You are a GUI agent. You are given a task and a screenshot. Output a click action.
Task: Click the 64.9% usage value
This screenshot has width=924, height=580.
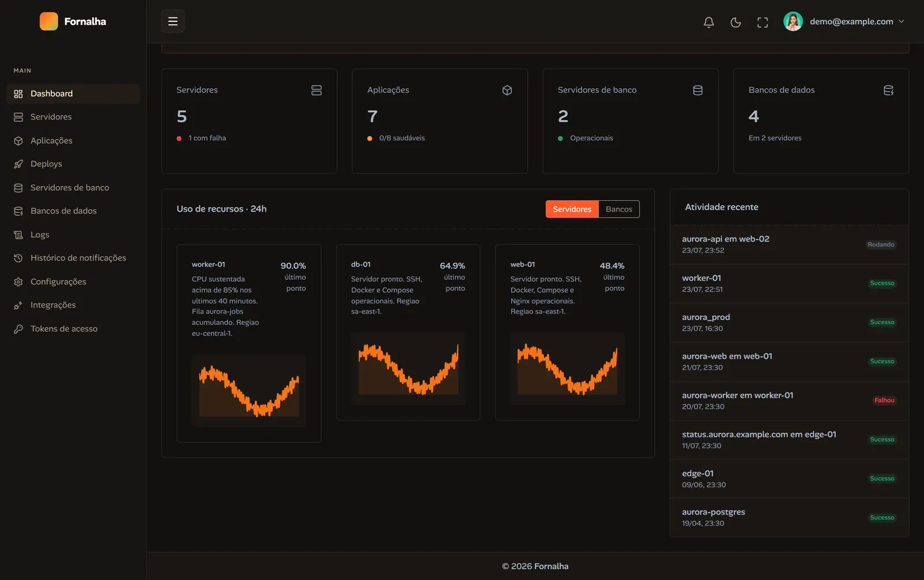[x=453, y=266]
